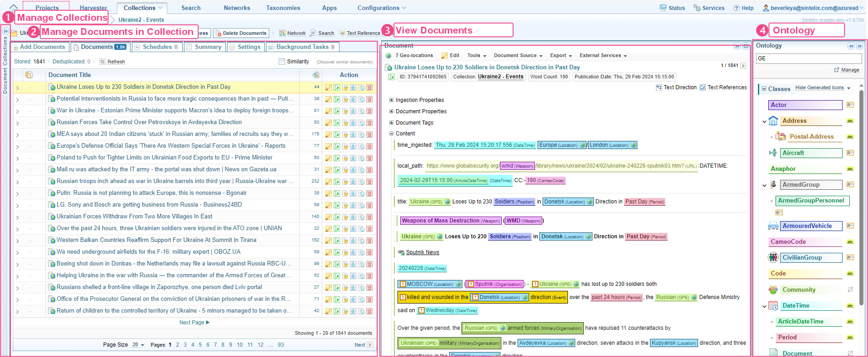
Task: Click the next document arrow beside 1 / 1841
Action: pos(743,66)
